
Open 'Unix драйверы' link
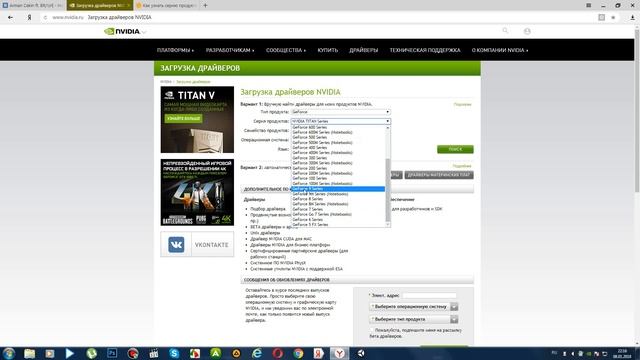tap(265, 233)
